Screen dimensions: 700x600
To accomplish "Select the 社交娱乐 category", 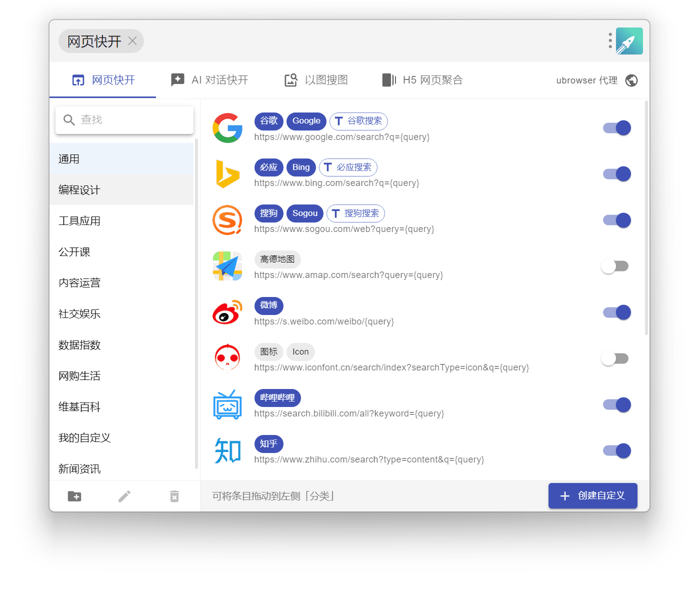I will coord(121,314).
